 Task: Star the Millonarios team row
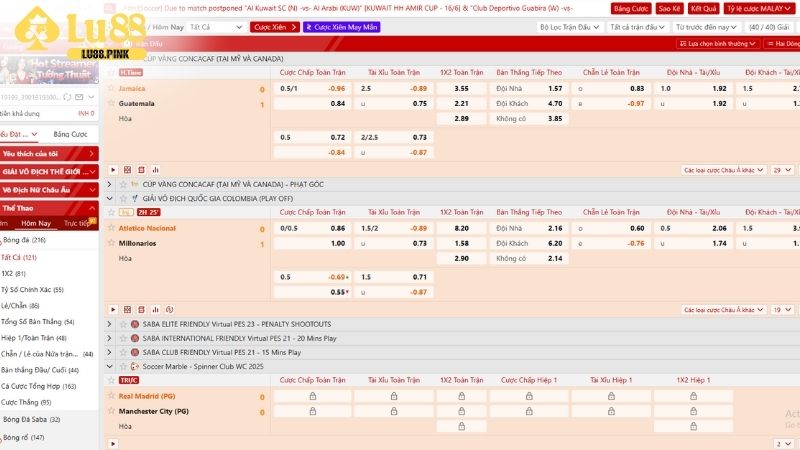pyautogui.click(x=111, y=243)
